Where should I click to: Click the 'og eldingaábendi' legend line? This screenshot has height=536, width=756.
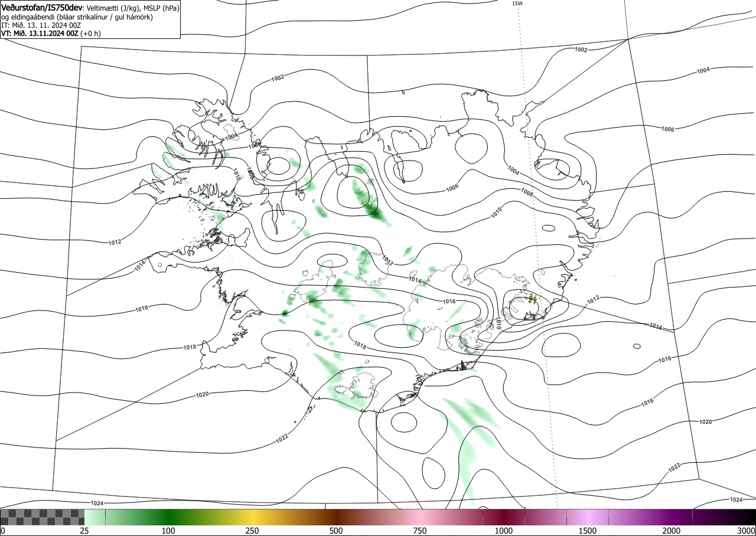coord(77,17)
